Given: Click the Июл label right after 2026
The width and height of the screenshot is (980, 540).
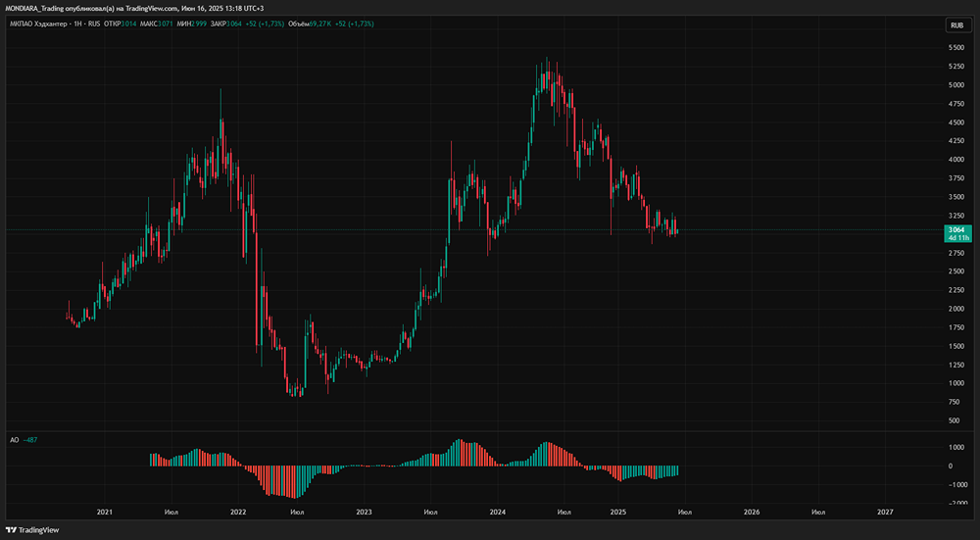Looking at the screenshot, I should point(818,512).
